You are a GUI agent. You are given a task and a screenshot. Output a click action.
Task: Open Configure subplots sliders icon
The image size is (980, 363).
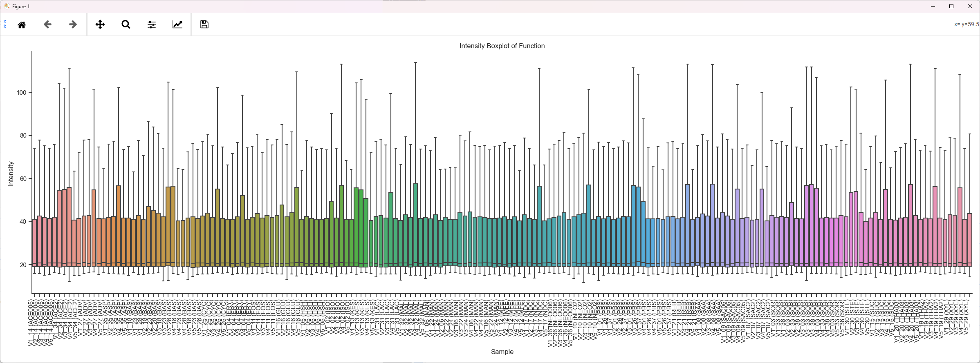152,24
